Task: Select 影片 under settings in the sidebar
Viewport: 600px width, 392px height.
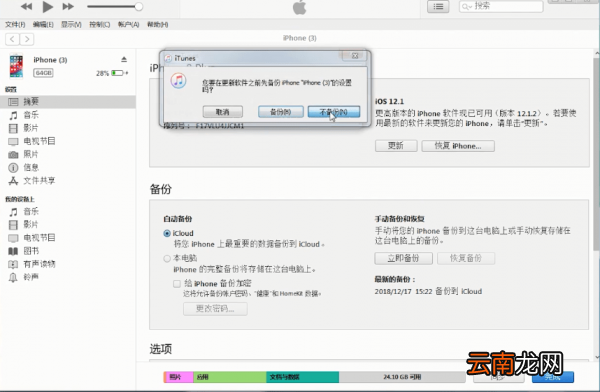Action: [68, 128]
